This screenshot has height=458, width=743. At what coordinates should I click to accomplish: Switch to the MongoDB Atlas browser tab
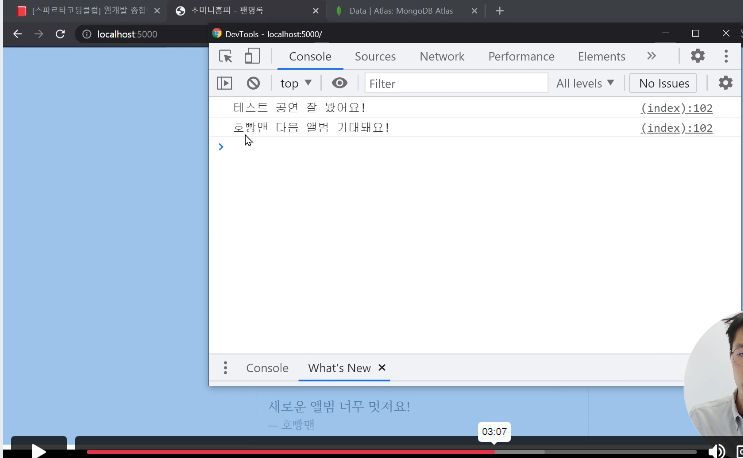click(400, 11)
